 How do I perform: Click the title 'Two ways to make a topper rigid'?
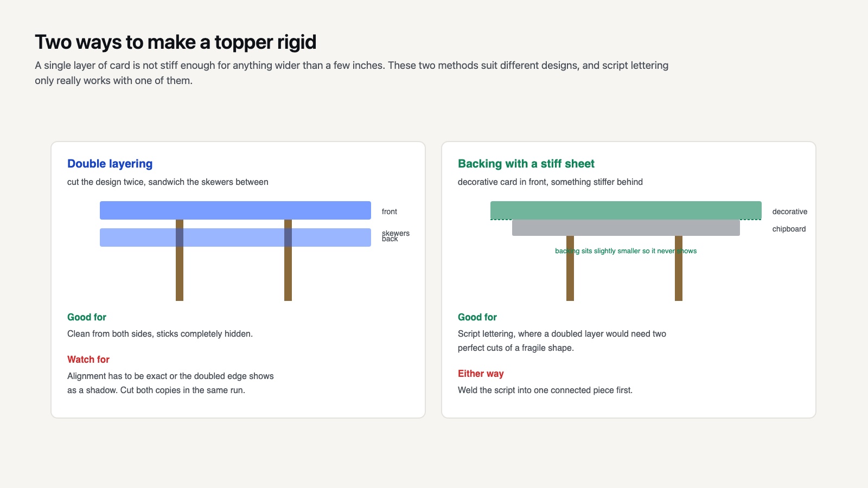pos(175,42)
